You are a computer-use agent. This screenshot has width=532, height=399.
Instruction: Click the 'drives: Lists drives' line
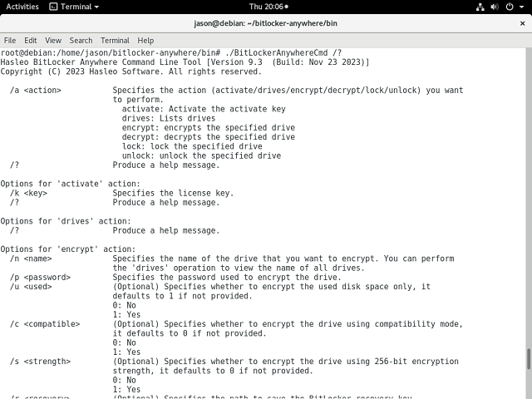click(x=169, y=118)
